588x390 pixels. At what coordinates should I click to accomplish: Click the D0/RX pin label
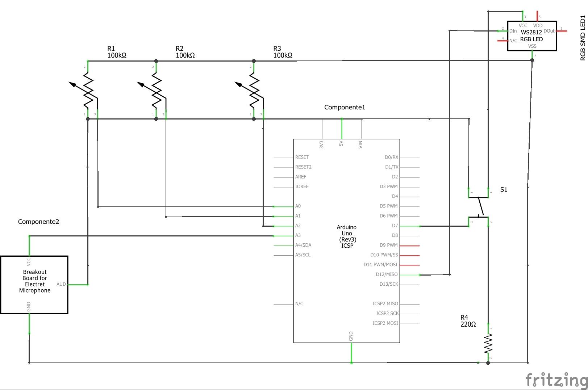391,157
